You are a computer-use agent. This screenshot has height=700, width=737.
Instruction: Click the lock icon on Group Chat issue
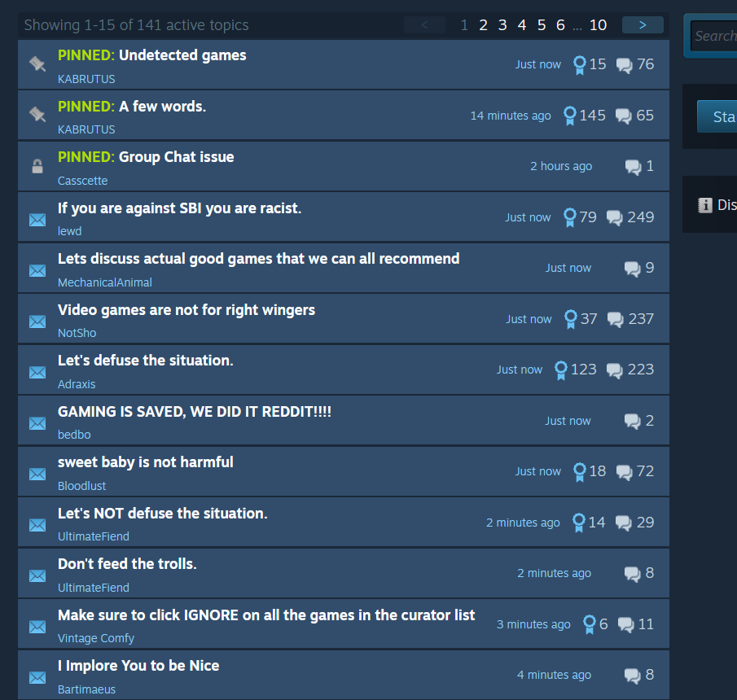(37, 166)
